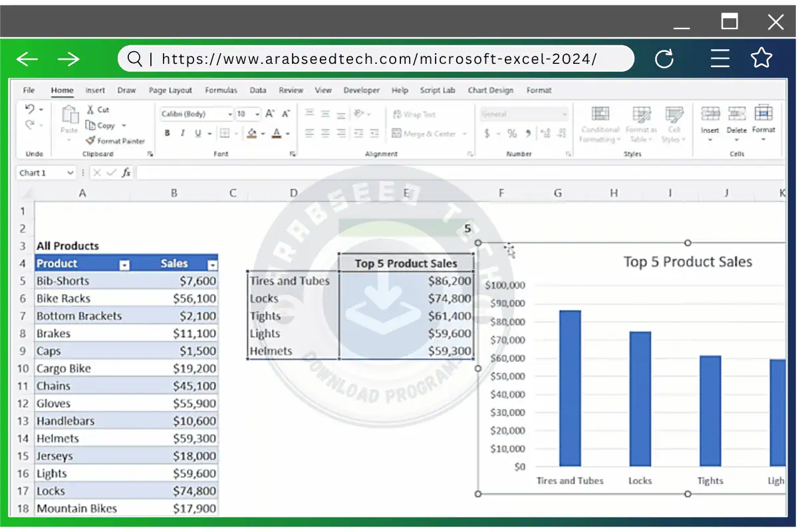Expand the Calibri font name dropdown
The width and height of the screenshot is (798, 532).
click(229, 114)
